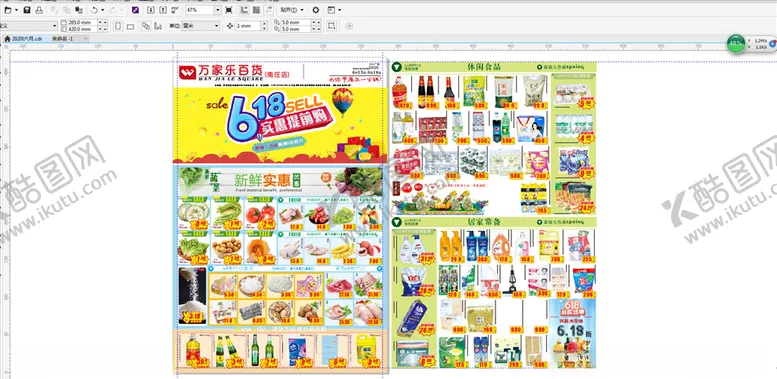Select the 新鲜实惠 vegetable banner on canvas
This screenshot has width=777, height=379.
pos(280,181)
